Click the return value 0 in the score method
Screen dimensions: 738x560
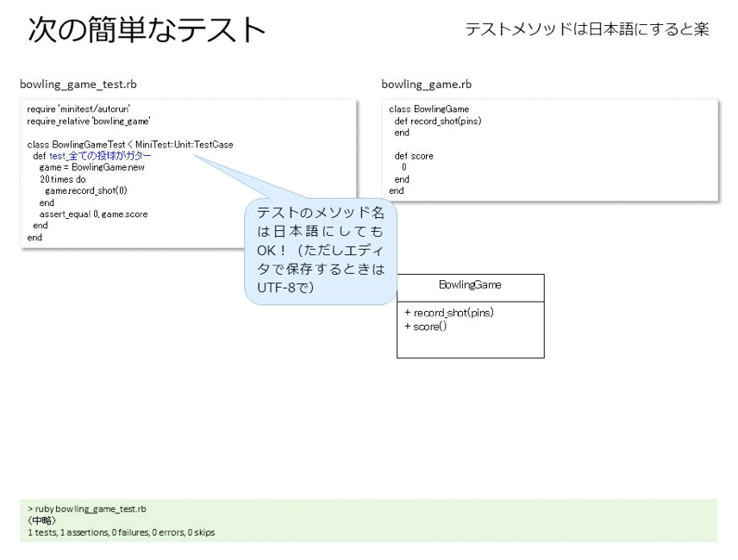(403, 167)
